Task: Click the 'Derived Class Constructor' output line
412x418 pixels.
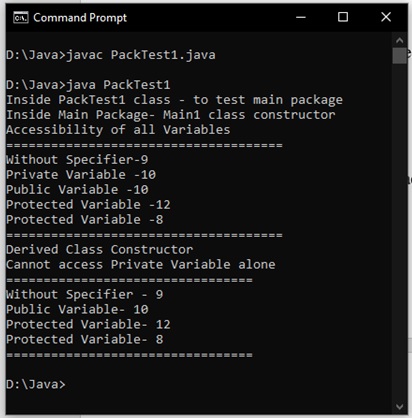Action: [x=99, y=250]
